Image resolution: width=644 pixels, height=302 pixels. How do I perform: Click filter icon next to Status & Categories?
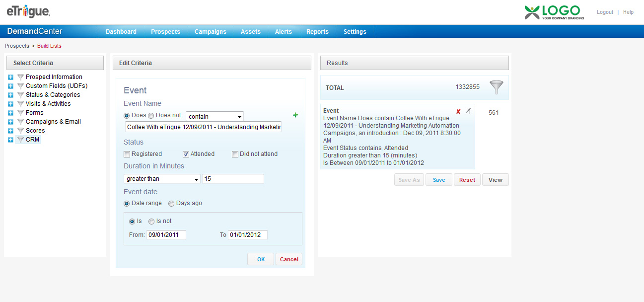(x=20, y=95)
